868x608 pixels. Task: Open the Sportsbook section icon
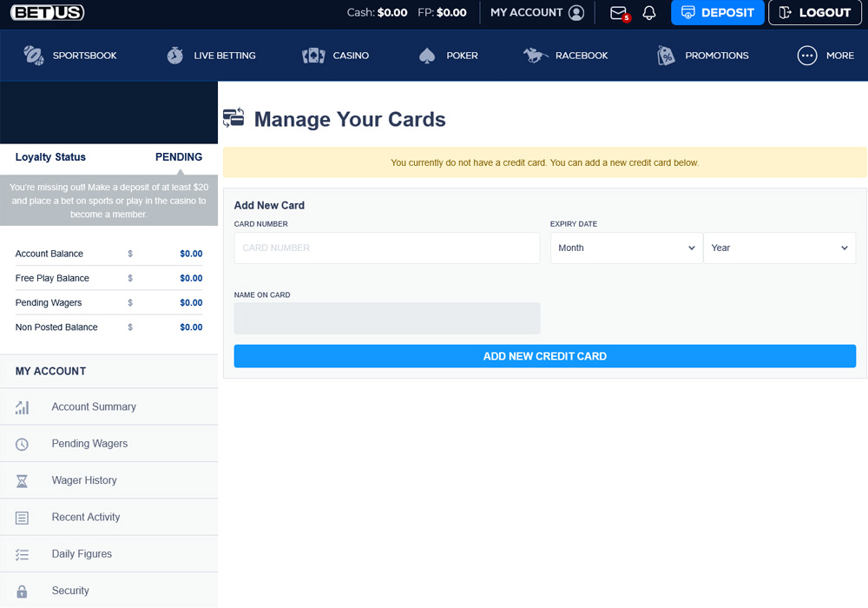pyautogui.click(x=34, y=55)
